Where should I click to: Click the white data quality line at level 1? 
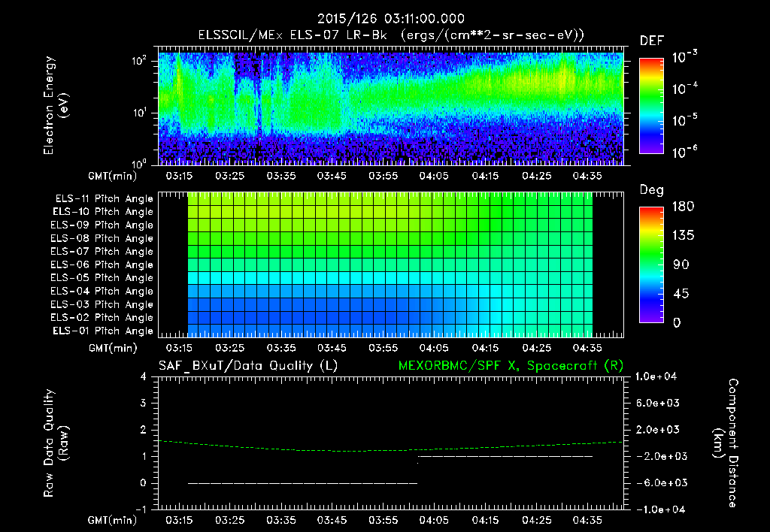[x=505, y=456]
